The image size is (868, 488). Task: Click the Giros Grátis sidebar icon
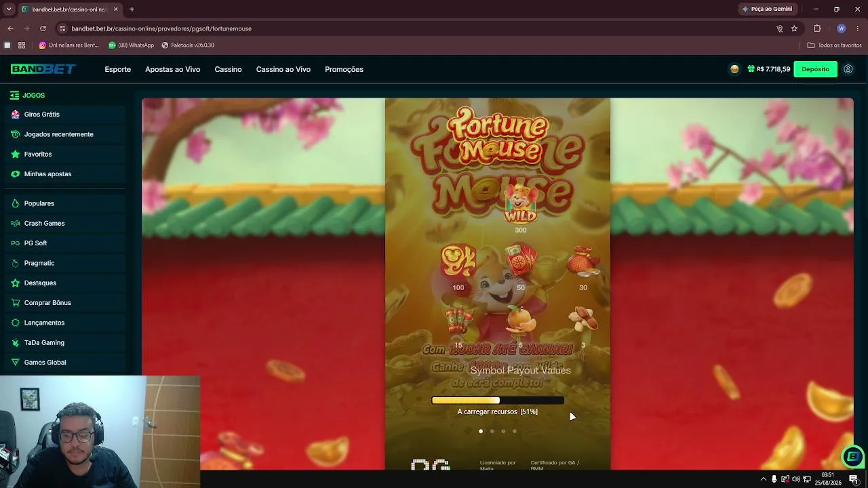pyautogui.click(x=16, y=115)
